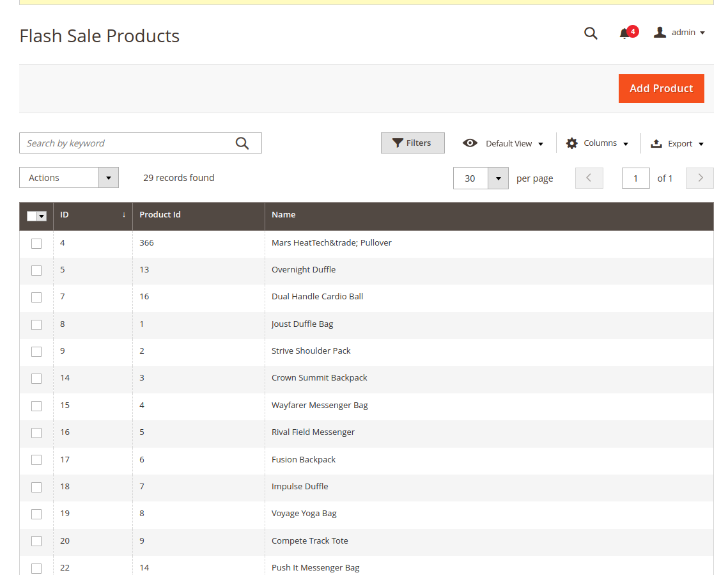Tick the checkbox for Fusion Backpack
The height and width of the screenshot is (575, 728).
(x=36, y=460)
